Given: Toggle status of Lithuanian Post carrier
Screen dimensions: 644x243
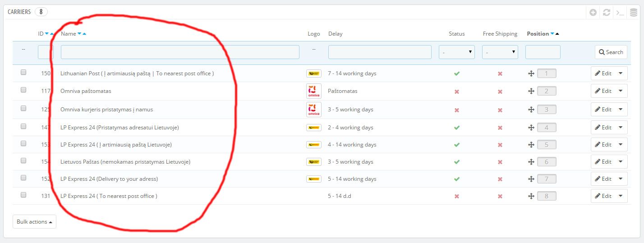Looking at the screenshot, I should point(457,73).
